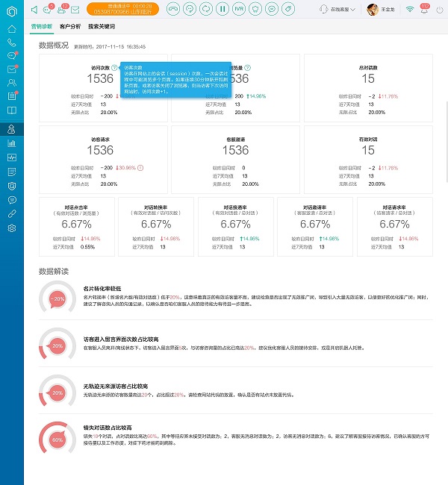The width and height of the screenshot is (448, 485).
Task: Switch to the 客户分析 tab
Action: coord(69,25)
